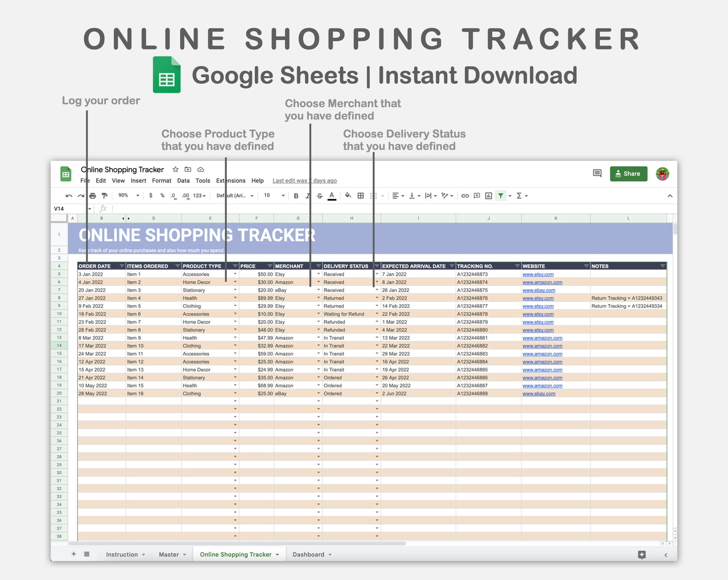The height and width of the screenshot is (580, 728).
Task: Toggle bold formatting
Action: coord(296,196)
